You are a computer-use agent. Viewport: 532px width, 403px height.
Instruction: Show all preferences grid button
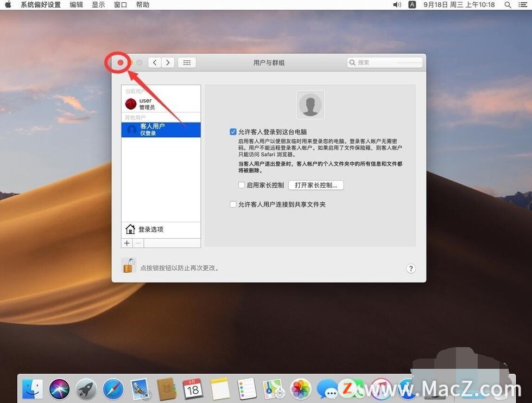(187, 62)
